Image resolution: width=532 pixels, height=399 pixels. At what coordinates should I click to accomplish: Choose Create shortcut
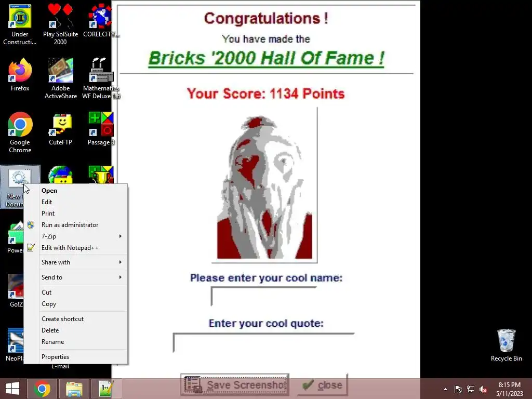(x=76, y=319)
